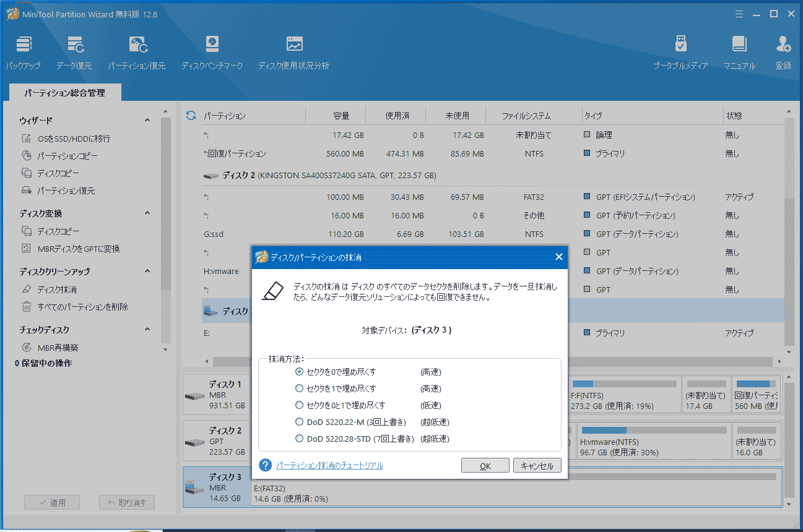Confirm wipe with OK button
803x532 pixels.
pos(485,466)
